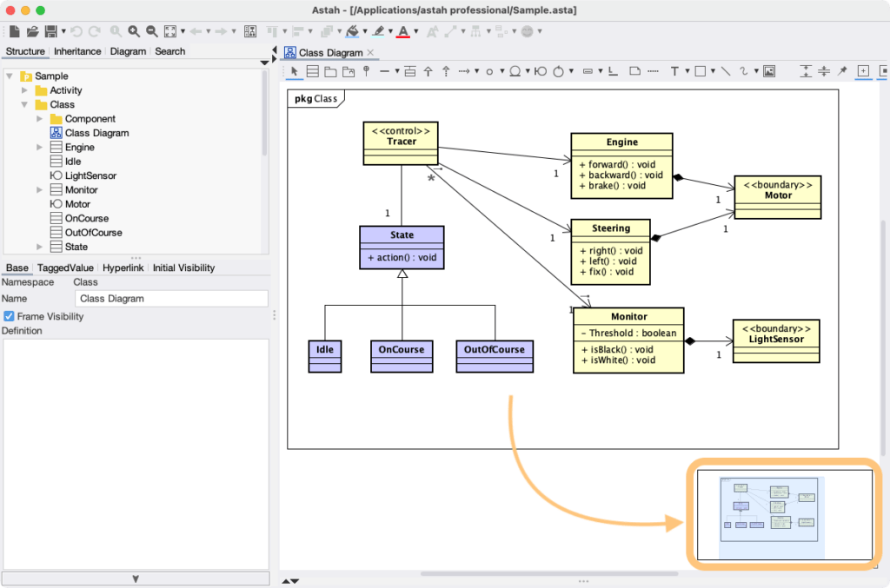
Task: Click the diagram overview minimap
Action: (785, 514)
